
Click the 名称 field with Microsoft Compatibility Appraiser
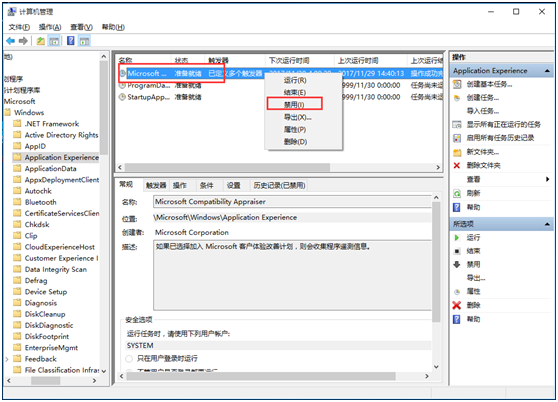click(293, 202)
